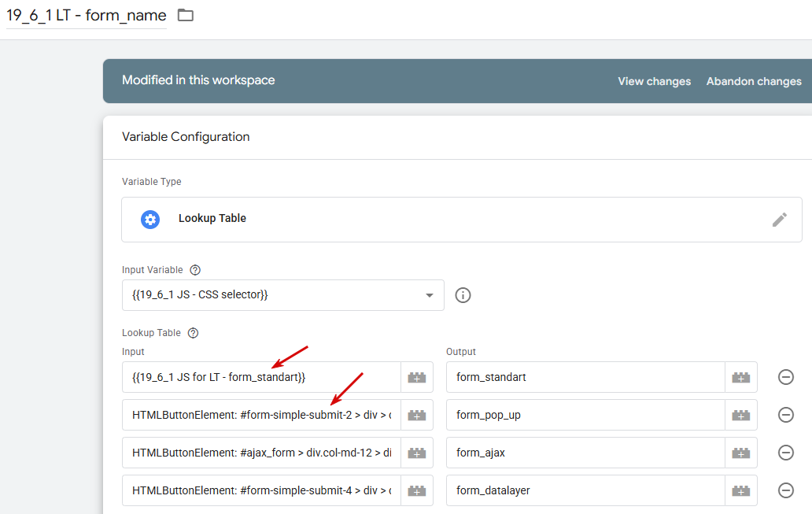Image resolution: width=812 pixels, height=514 pixels.
Task: Click the Abandon changes link
Action: click(x=754, y=81)
